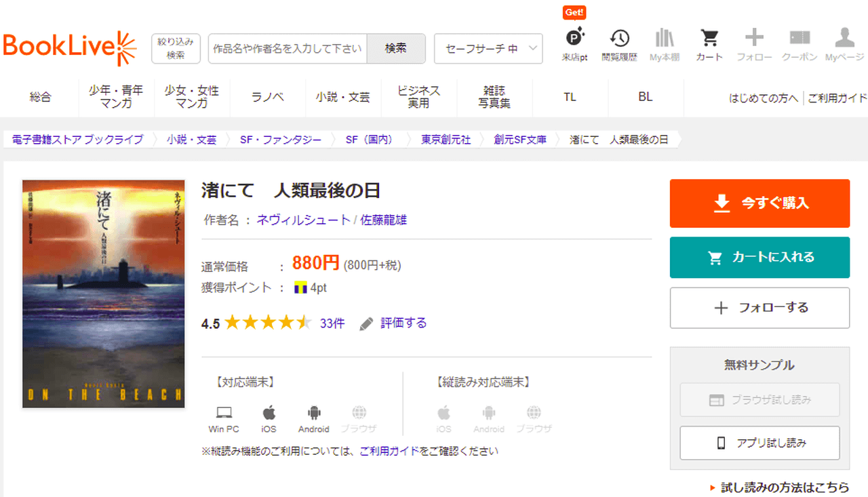Select the ラノベ category tab
The image size is (868, 497).
268,97
